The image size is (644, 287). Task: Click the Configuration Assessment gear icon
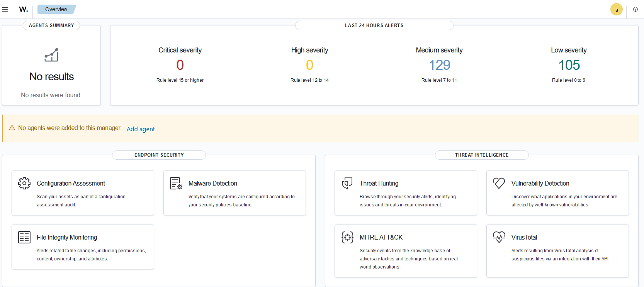point(24,183)
